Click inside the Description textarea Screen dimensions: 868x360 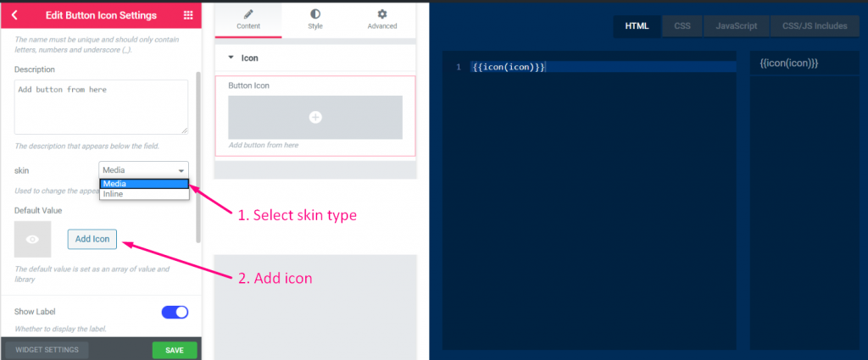click(101, 107)
